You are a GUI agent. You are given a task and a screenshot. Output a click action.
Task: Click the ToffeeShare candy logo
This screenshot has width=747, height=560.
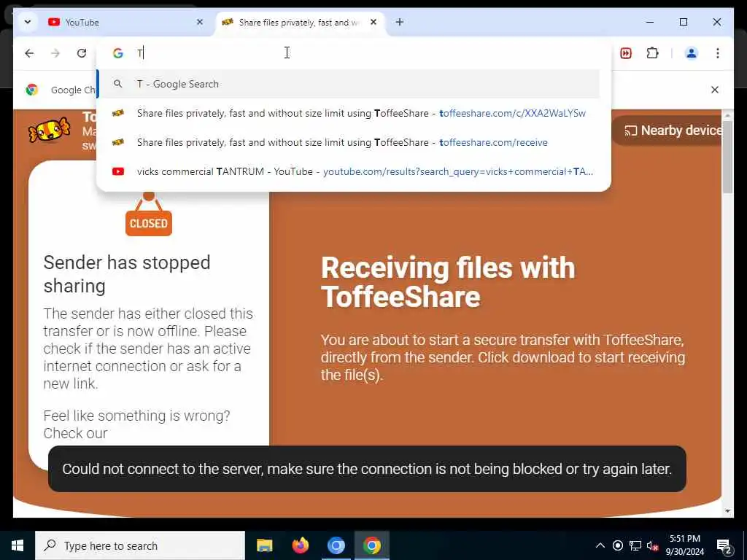(49, 130)
